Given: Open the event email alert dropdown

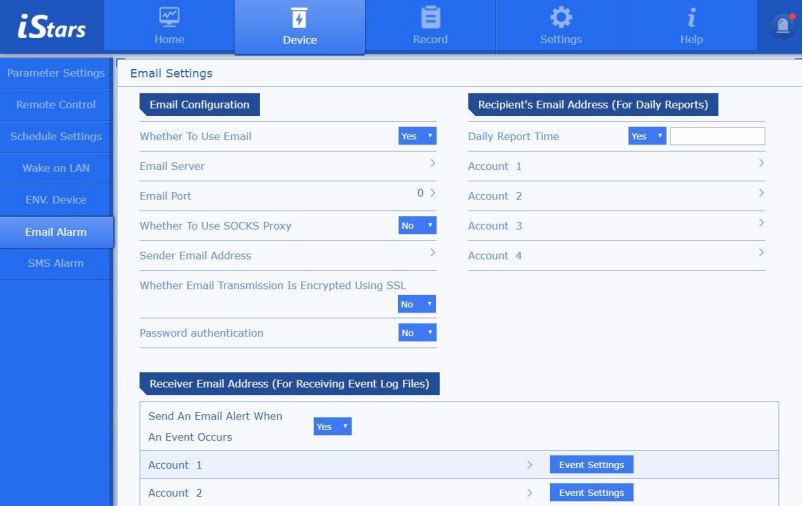Looking at the screenshot, I should (x=333, y=426).
